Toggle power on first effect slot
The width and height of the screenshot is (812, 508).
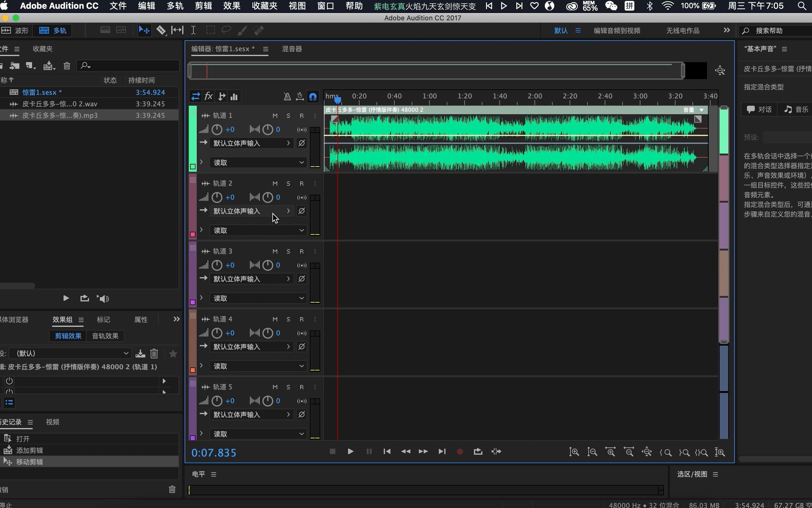9,381
